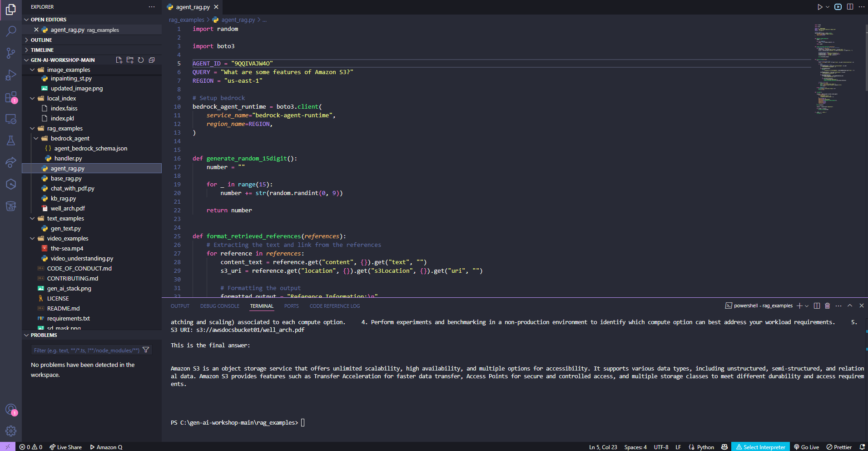This screenshot has width=868, height=451.
Task: Maximize the panel size
Action: tap(850, 306)
